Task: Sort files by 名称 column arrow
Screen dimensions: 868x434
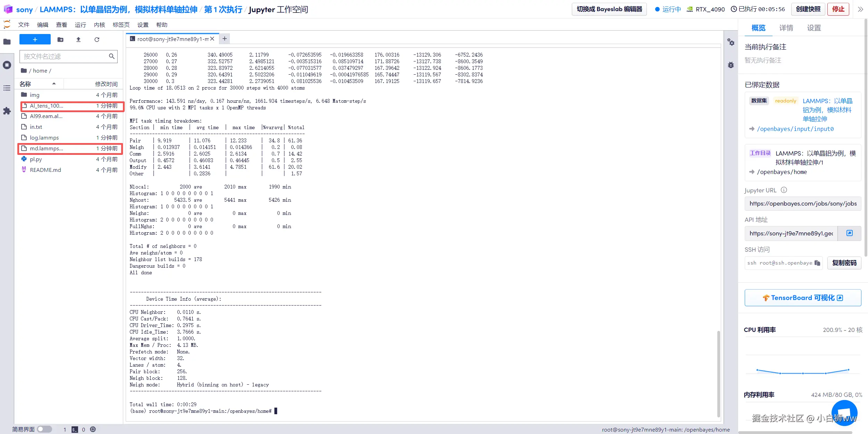Action: pos(54,84)
